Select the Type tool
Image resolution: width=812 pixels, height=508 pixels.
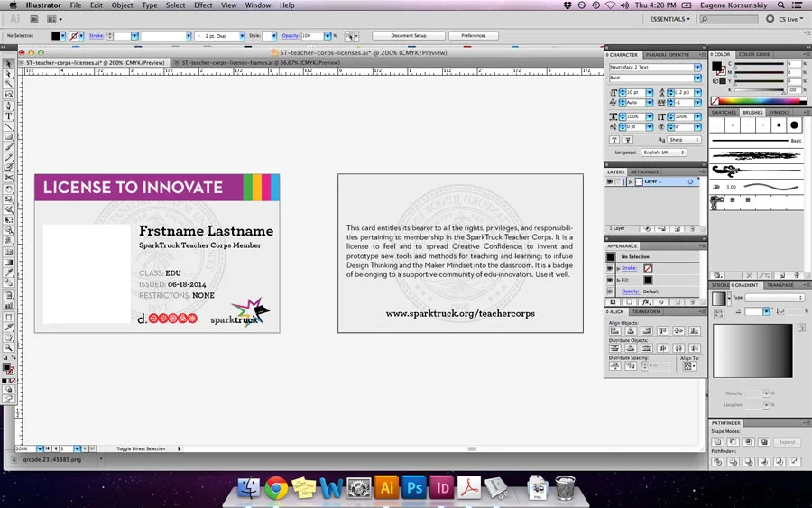[x=8, y=116]
